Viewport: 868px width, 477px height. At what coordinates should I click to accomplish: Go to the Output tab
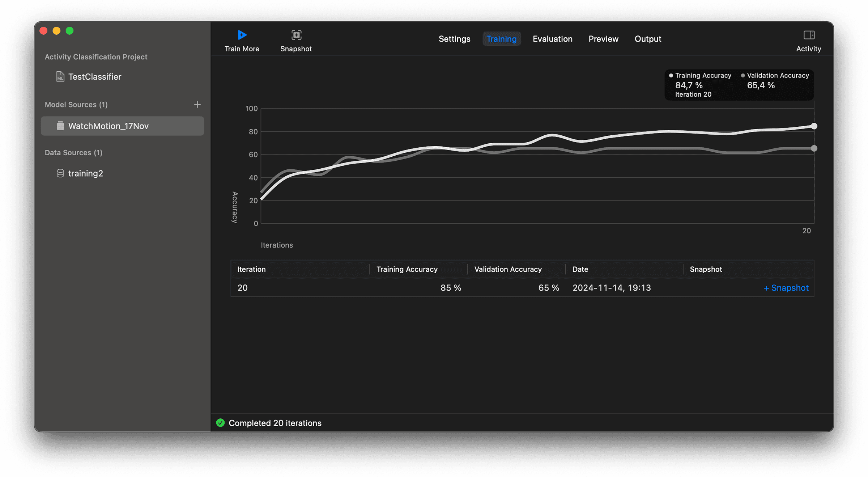(x=648, y=39)
